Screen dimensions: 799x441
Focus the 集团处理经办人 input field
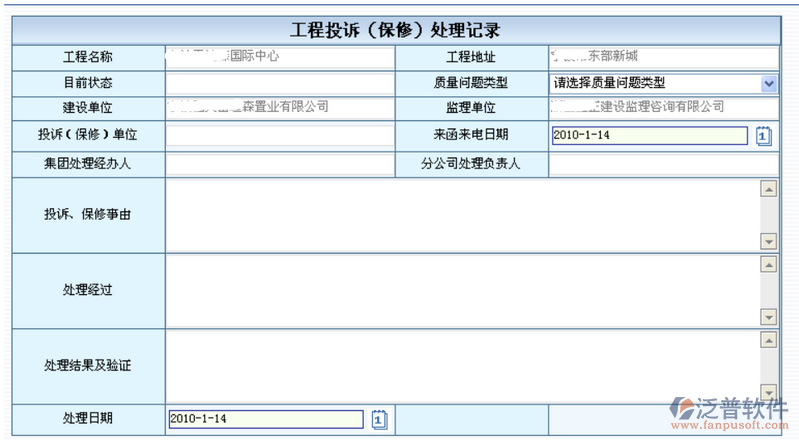pyautogui.click(x=280, y=165)
